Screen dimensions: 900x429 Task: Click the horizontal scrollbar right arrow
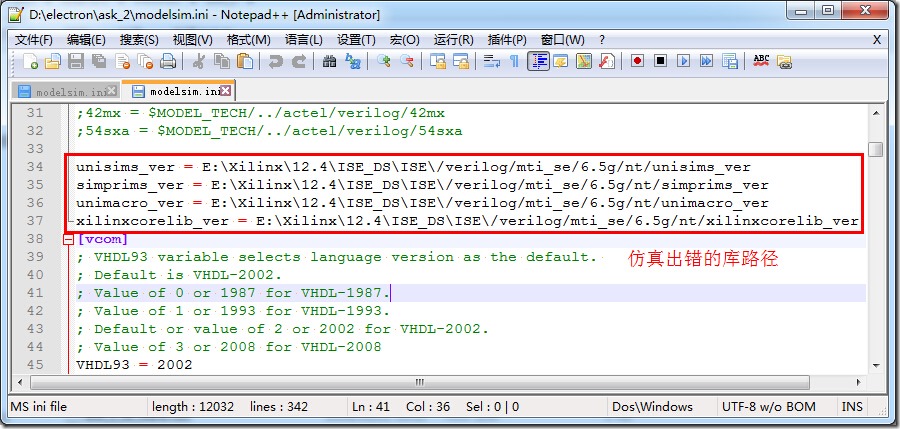[859, 382]
